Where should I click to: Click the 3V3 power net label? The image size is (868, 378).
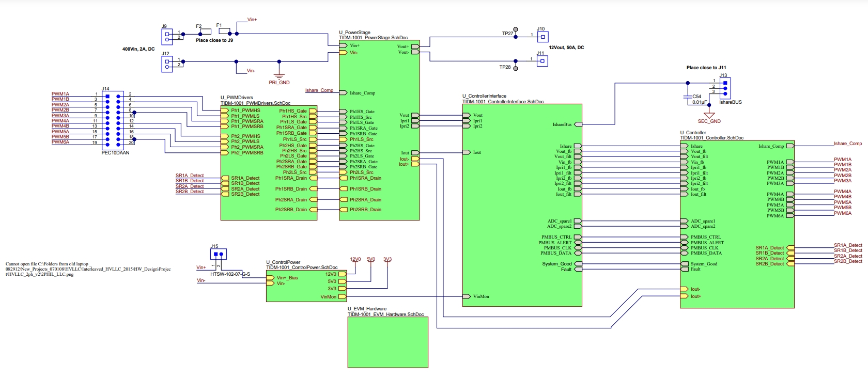tap(388, 259)
